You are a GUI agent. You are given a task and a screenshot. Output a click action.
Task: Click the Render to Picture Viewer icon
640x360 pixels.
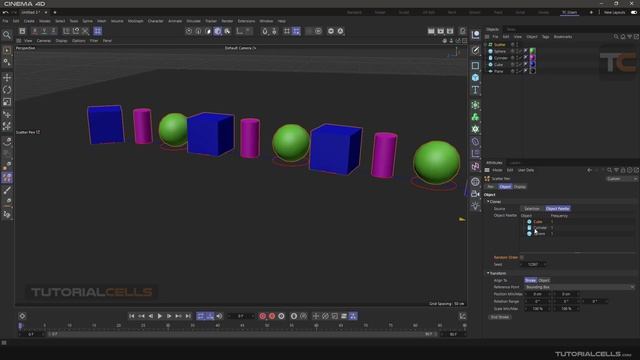(441, 31)
